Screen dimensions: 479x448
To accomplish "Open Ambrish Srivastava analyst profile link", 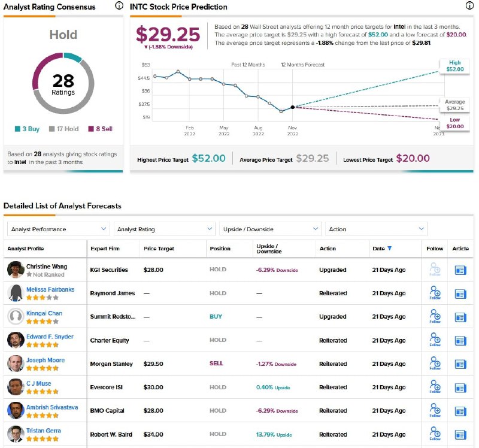I will click(52, 407).
